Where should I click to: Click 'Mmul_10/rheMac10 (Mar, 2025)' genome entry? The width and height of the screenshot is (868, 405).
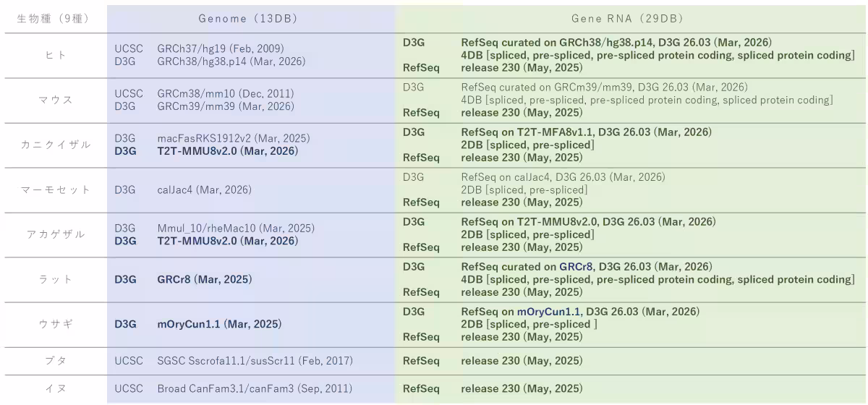[236, 228]
